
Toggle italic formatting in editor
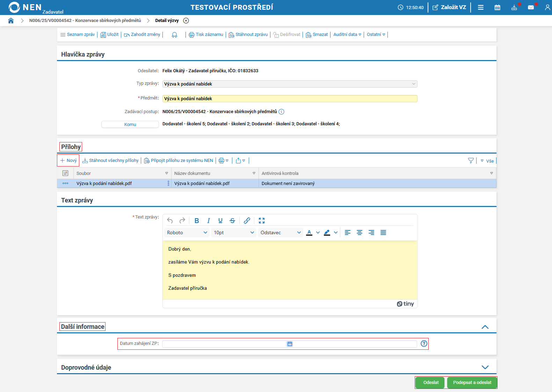209,221
